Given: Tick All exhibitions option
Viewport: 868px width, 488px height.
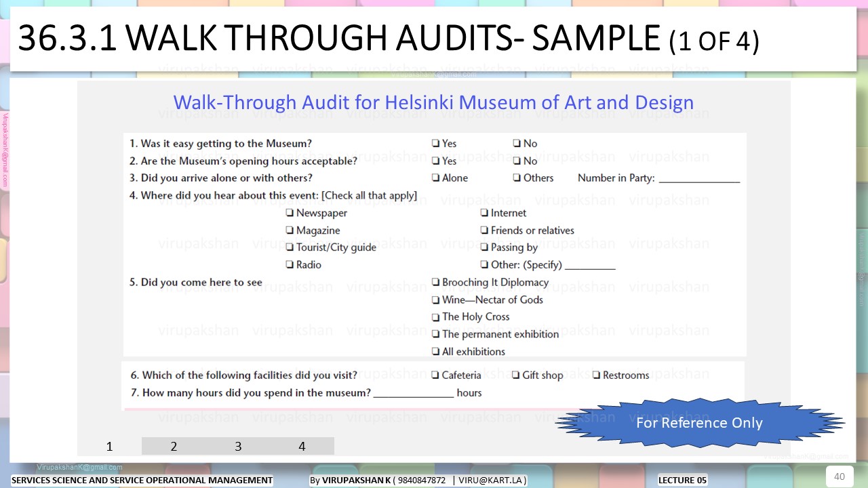Looking at the screenshot, I should 435,352.
